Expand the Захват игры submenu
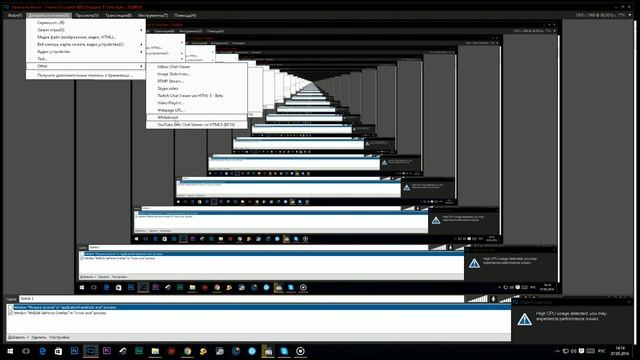640x360 pixels. (x=85, y=30)
